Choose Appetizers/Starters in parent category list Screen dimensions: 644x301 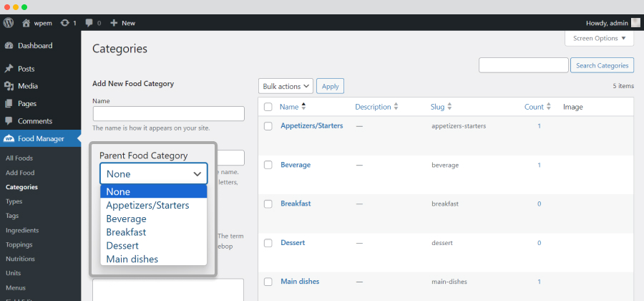click(x=154, y=205)
